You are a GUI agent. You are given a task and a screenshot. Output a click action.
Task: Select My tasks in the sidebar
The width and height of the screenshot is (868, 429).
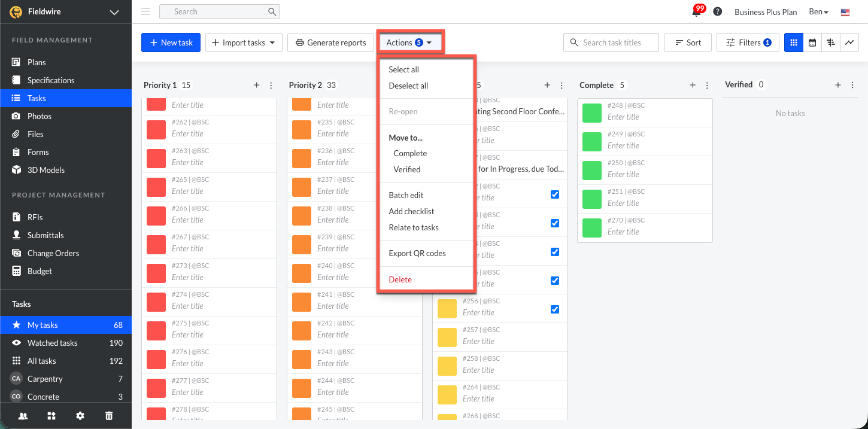coord(66,325)
